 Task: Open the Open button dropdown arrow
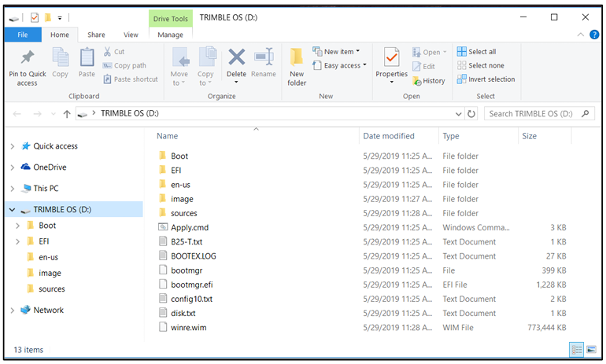click(445, 52)
